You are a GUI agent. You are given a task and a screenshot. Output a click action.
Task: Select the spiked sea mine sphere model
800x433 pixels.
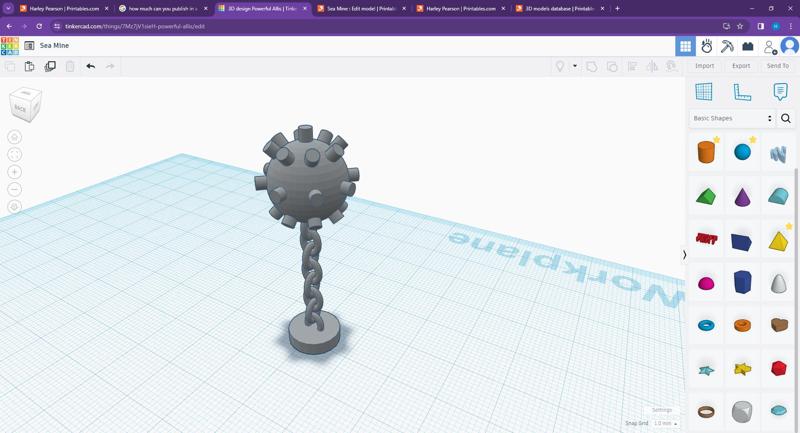point(306,179)
